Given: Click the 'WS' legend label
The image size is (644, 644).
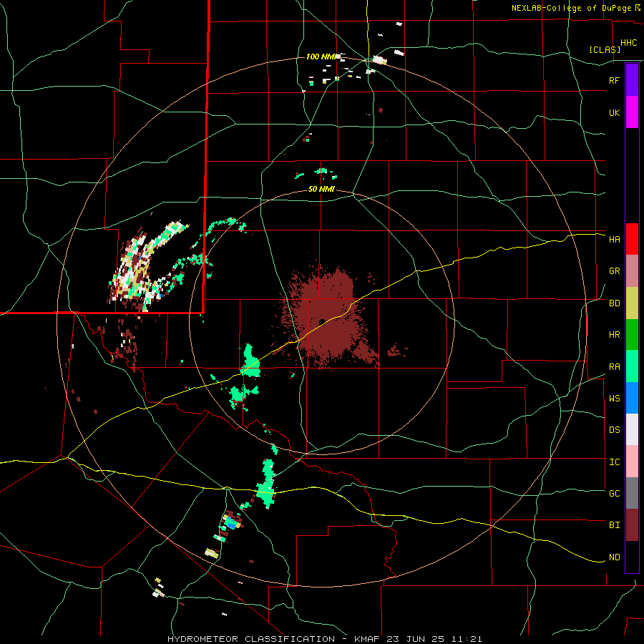Looking at the screenshot, I should tap(614, 398).
